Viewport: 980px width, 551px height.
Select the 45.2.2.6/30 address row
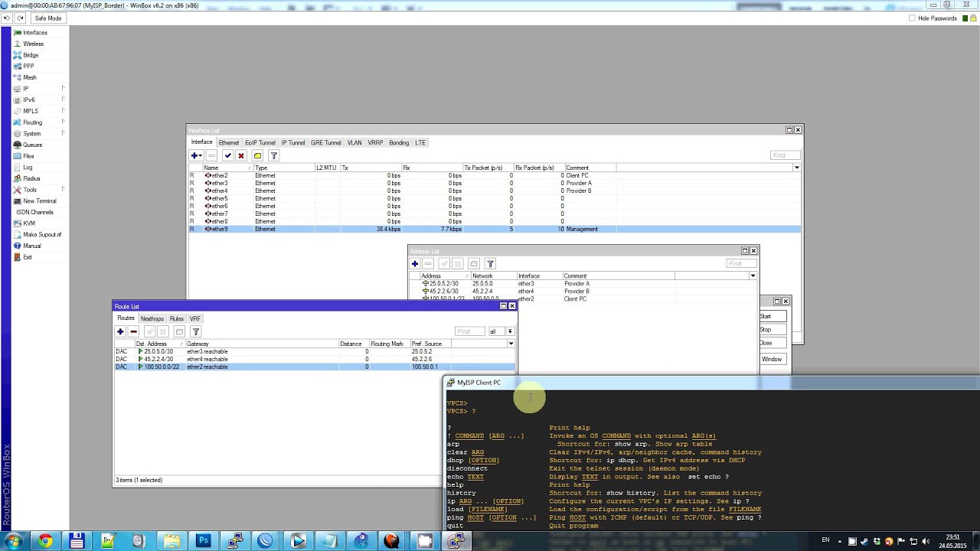coord(583,292)
